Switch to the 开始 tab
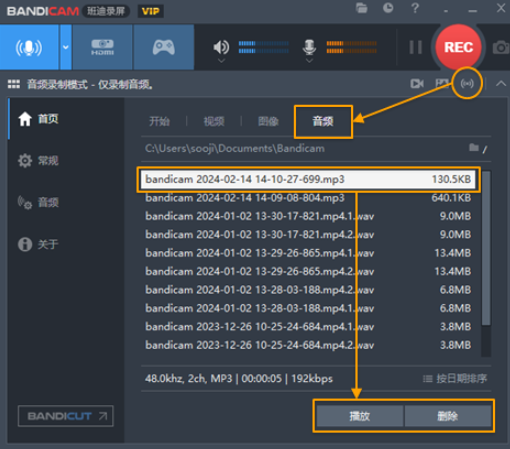The height and width of the screenshot is (449, 510). pos(159,121)
